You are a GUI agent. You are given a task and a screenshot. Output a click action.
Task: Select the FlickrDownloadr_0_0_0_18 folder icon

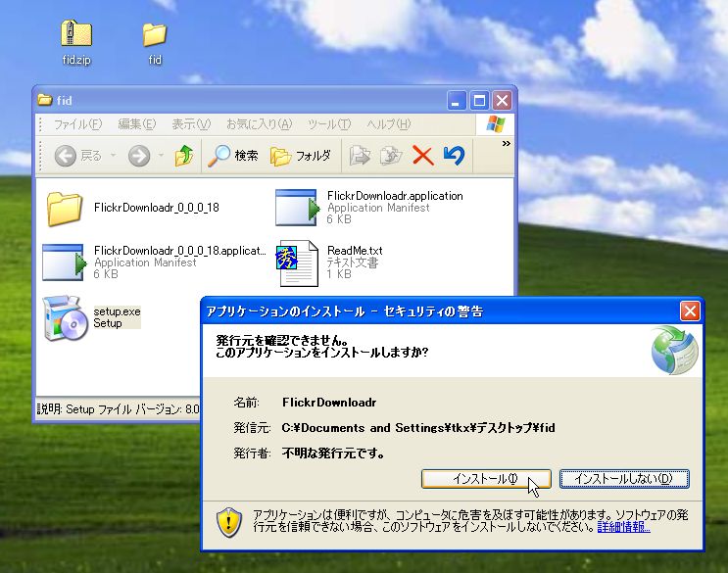tap(65, 209)
